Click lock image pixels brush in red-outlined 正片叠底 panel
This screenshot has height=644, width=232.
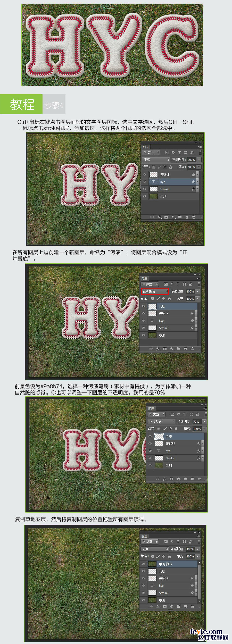click(158, 299)
